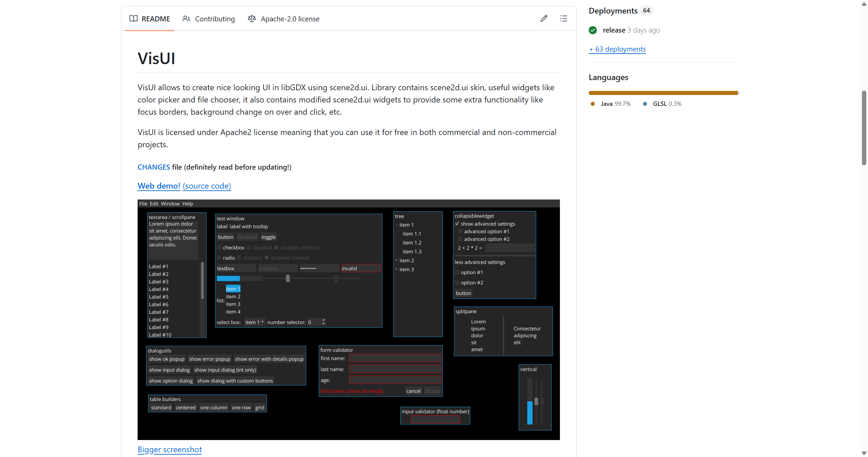
Task: Open the Web demo! link
Action: point(159,186)
